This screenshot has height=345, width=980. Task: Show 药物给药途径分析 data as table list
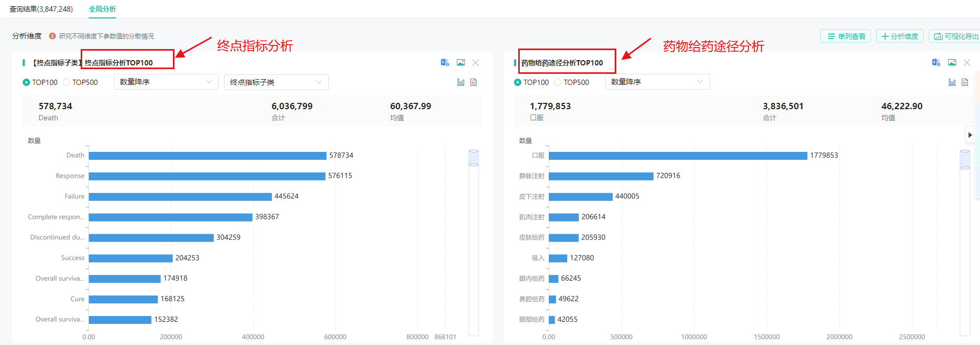965,82
